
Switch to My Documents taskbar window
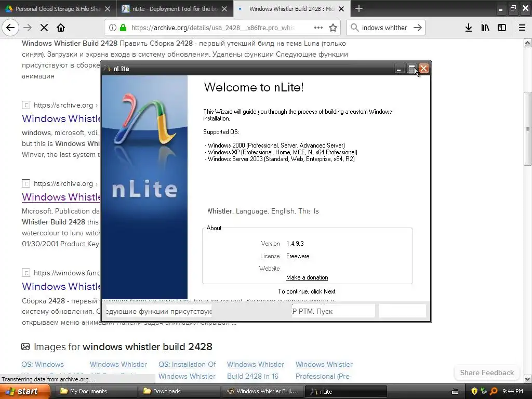point(97,391)
